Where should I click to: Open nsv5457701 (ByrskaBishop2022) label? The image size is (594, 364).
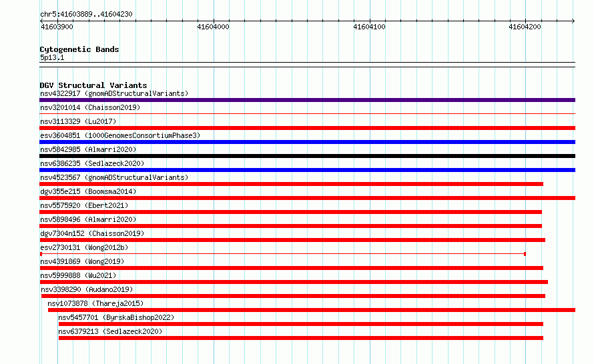coord(116,317)
